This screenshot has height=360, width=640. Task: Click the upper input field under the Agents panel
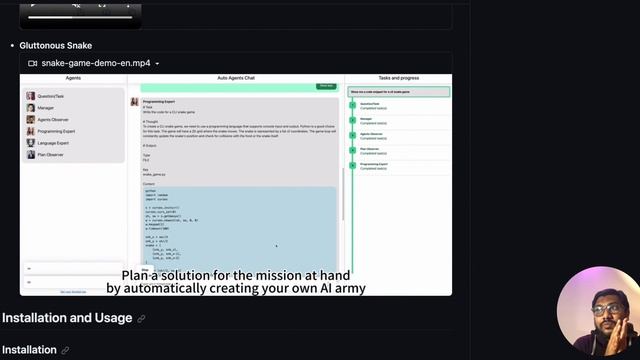[x=73, y=268]
